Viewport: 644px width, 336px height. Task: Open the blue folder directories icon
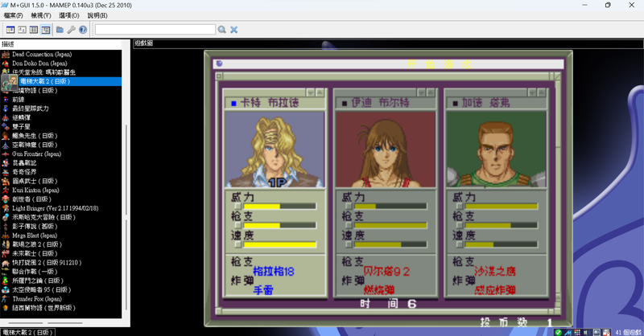point(60,30)
